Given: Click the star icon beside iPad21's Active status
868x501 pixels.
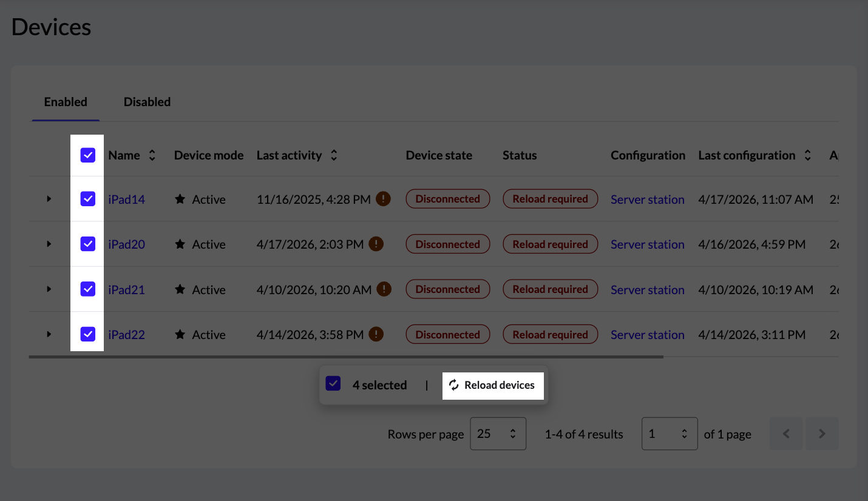Looking at the screenshot, I should click(179, 289).
